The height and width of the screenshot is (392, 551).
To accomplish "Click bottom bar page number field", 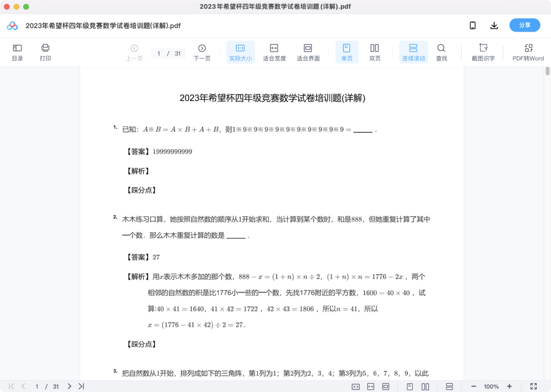I will pyautogui.click(x=37, y=387).
